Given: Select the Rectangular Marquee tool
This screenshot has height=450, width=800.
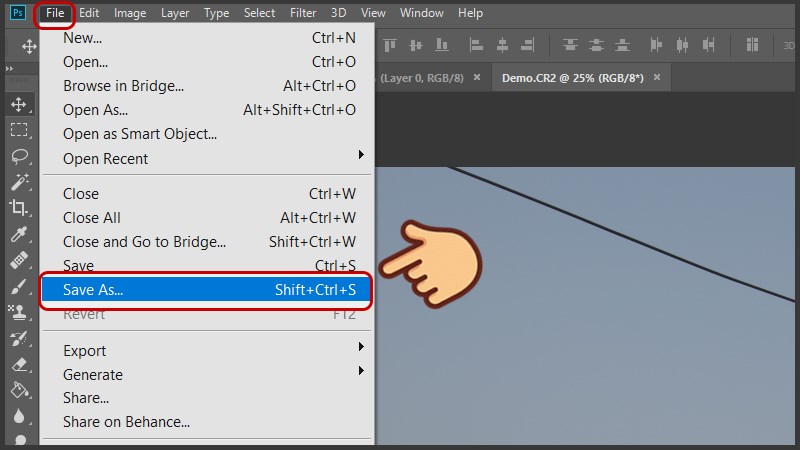Looking at the screenshot, I should click(x=19, y=130).
